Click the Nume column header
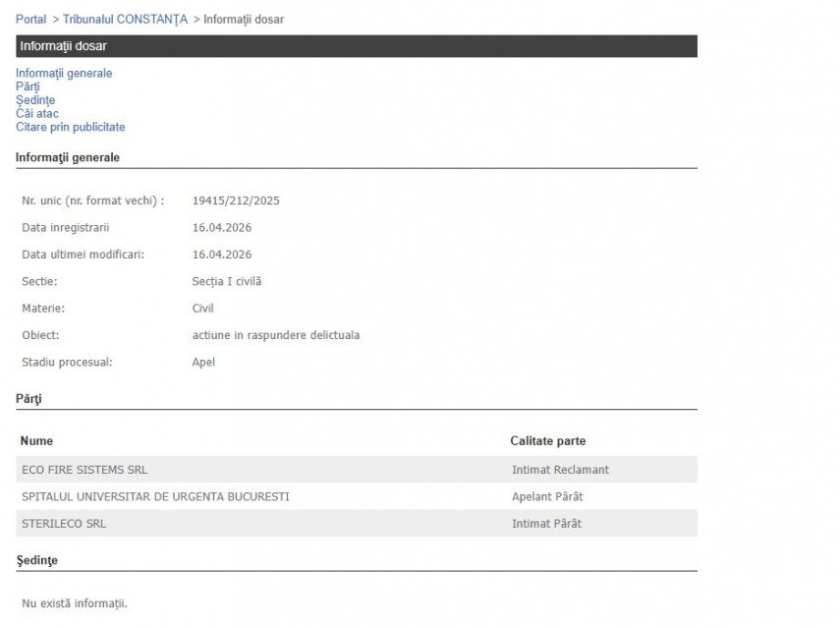840x628 pixels. (x=36, y=441)
